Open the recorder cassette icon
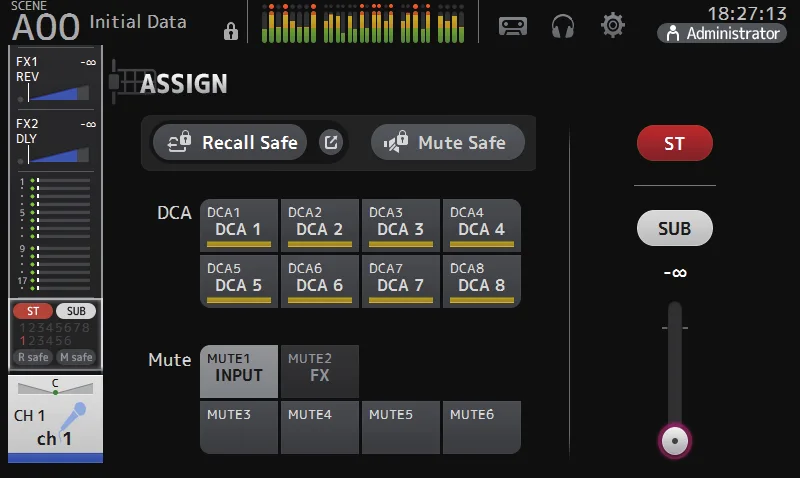Screen dimensions: 800x478 (x=513, y=26)
